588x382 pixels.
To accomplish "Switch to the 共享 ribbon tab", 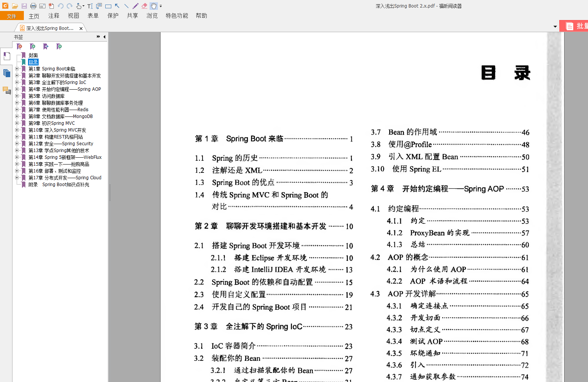I will pyautogui.click(x=133, y=16).
